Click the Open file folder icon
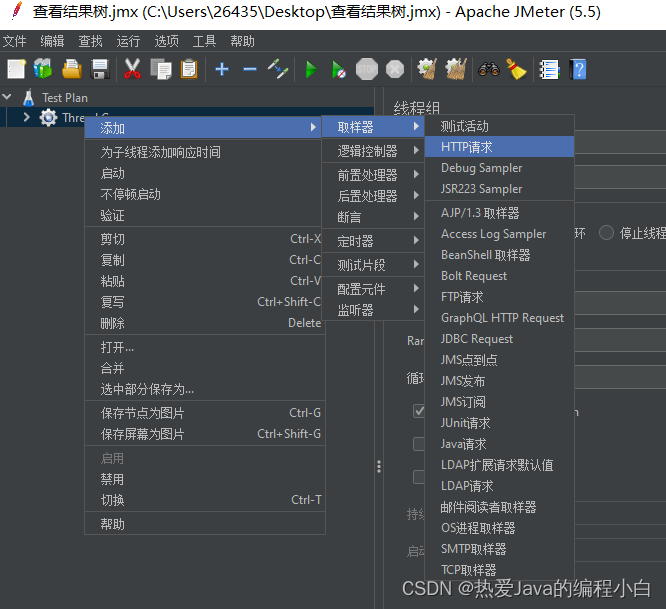Image resolution: width=666 pixels, height=609 pixels. 72,69
